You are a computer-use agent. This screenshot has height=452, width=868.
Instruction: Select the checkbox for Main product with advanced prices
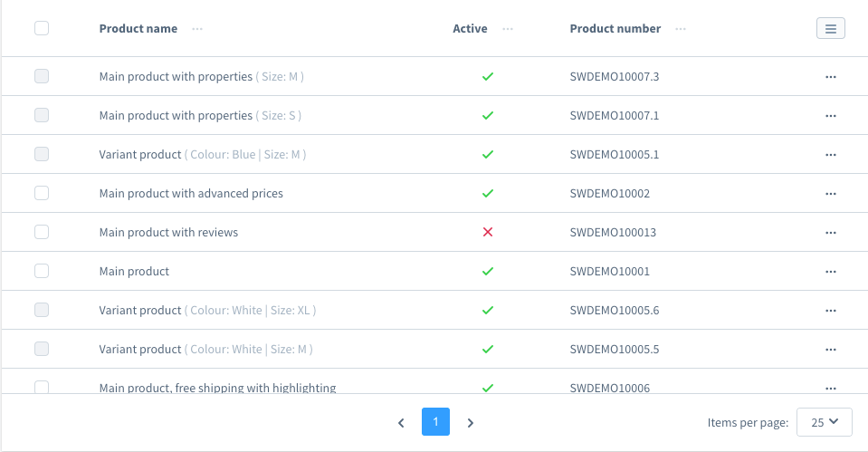[x=42, y=193]
